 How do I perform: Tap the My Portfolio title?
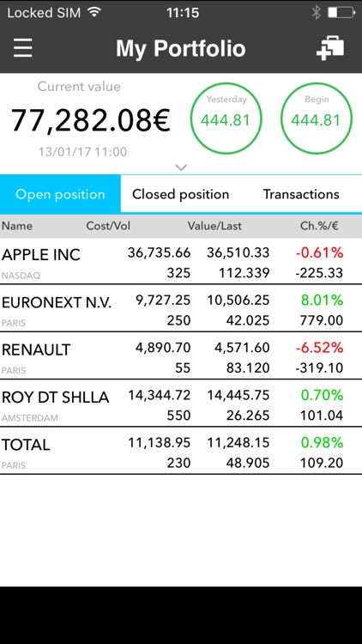point(181,48)
